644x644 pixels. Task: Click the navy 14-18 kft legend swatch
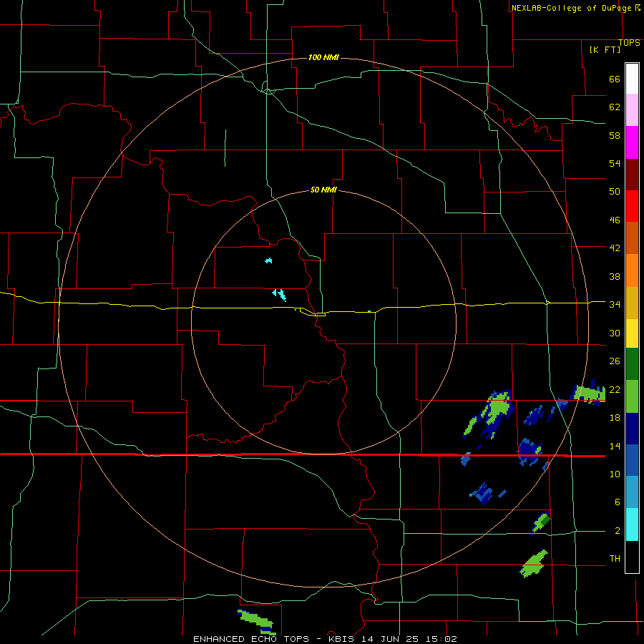point(632,429)
